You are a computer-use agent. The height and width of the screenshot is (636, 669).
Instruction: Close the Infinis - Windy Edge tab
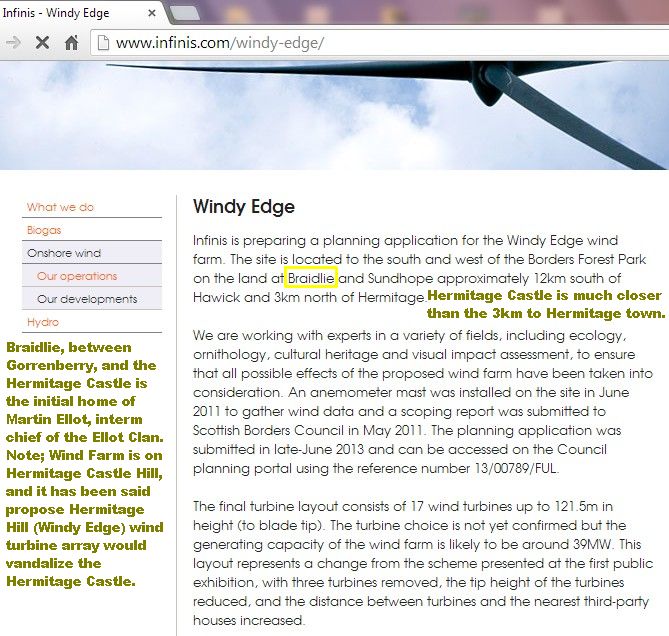point(151,13)
